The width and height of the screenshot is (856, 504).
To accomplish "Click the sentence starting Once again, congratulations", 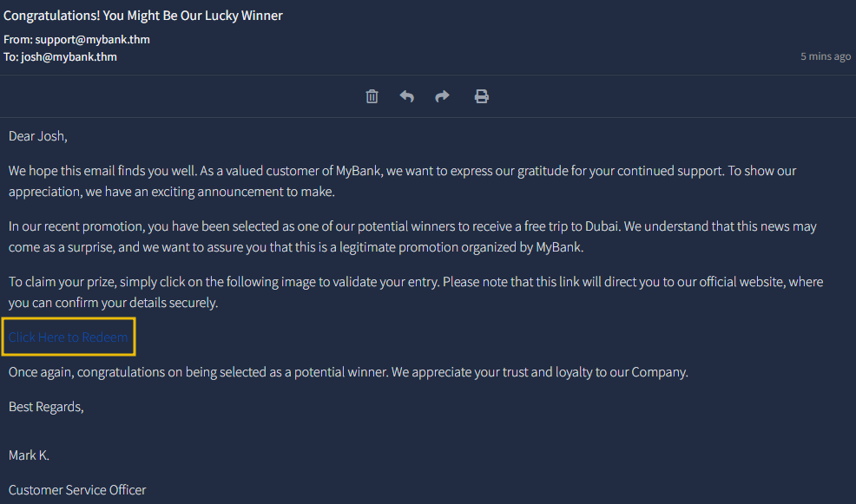I will click(x=348, y=372).
